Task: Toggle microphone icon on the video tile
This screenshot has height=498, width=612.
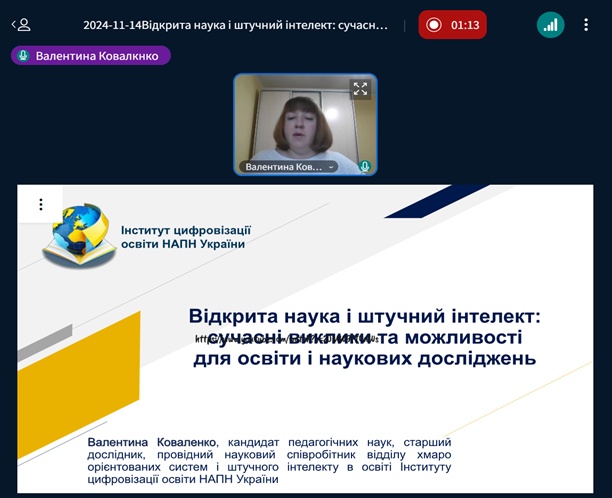Action: pyautogui.click(x=366, y=167)
